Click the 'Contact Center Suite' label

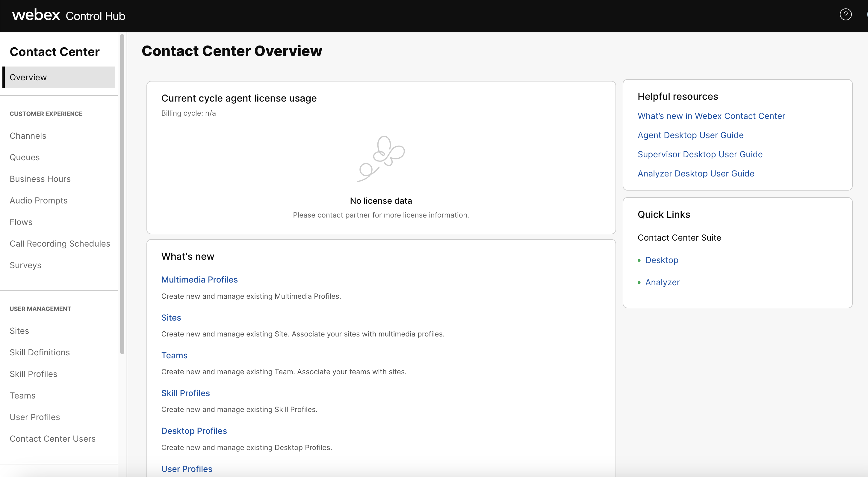click(679, 238)
